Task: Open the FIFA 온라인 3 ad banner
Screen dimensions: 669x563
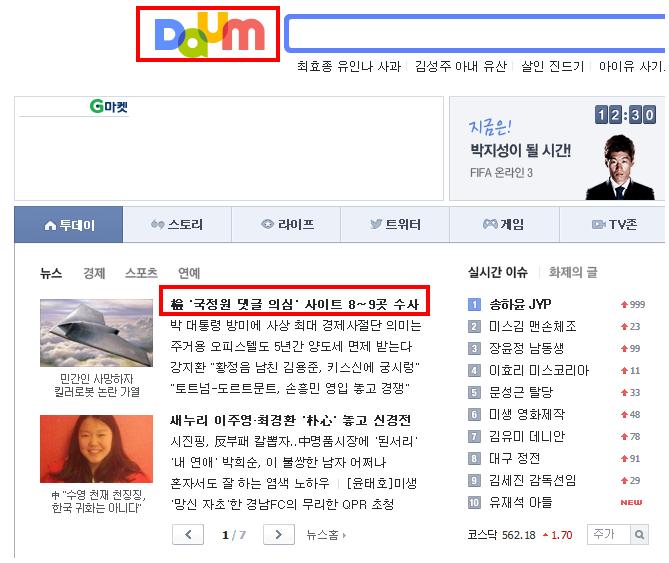Action: (x=557, y=148)
